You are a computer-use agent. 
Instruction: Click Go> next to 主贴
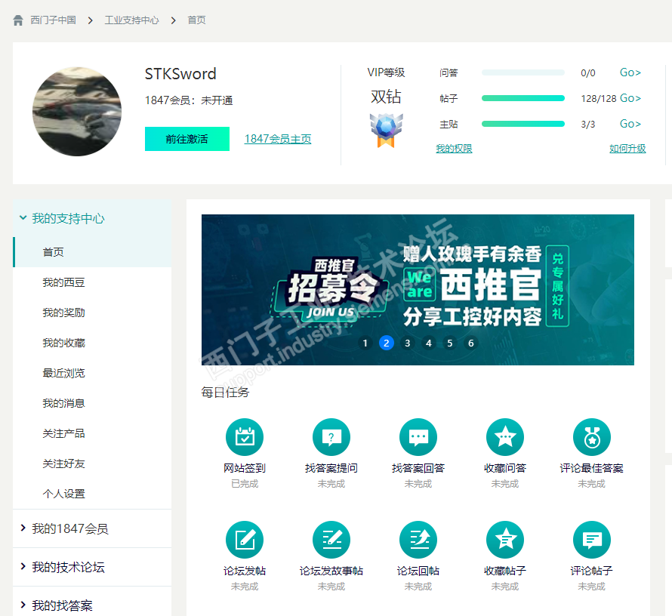(x=630, y=124)
